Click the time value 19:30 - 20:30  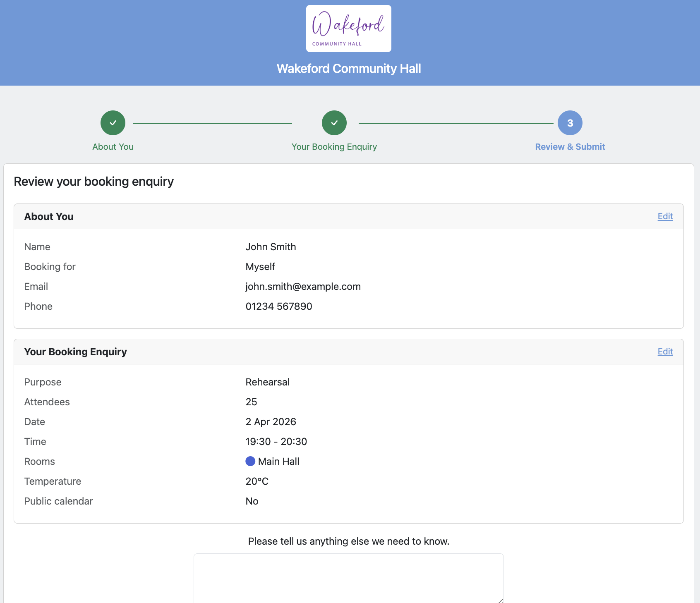point(276,442)
